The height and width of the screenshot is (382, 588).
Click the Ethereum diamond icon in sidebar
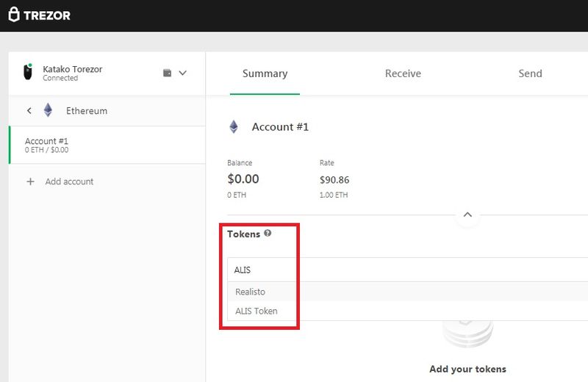49,111
